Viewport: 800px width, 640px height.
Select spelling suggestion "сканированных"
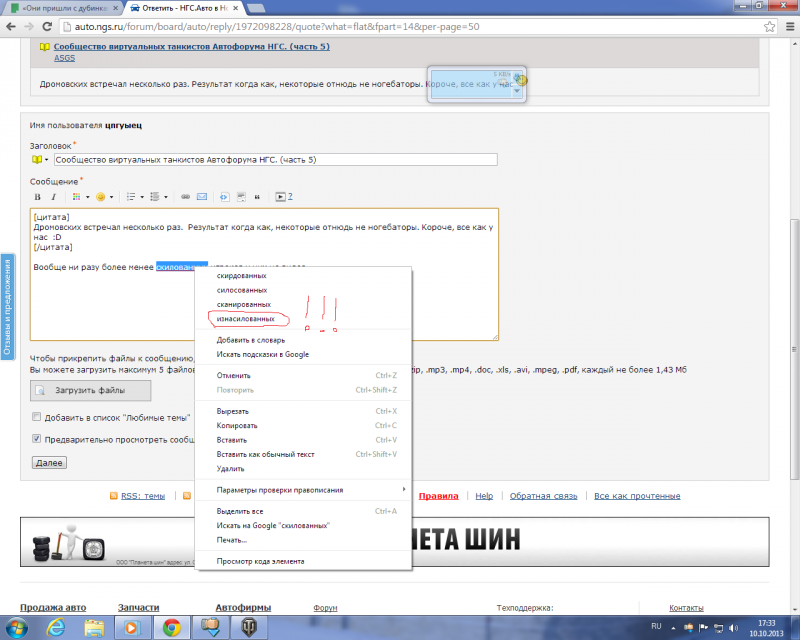click(244, 304)
